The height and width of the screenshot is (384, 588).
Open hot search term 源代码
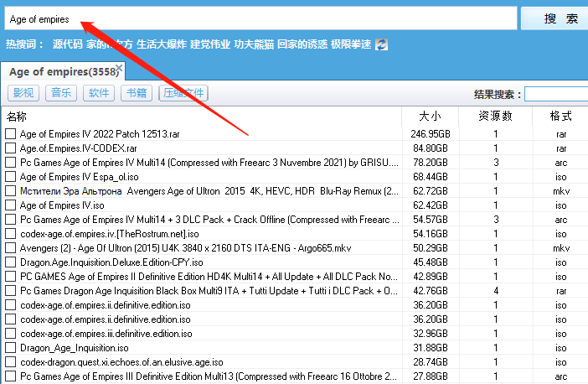(68, 44)
